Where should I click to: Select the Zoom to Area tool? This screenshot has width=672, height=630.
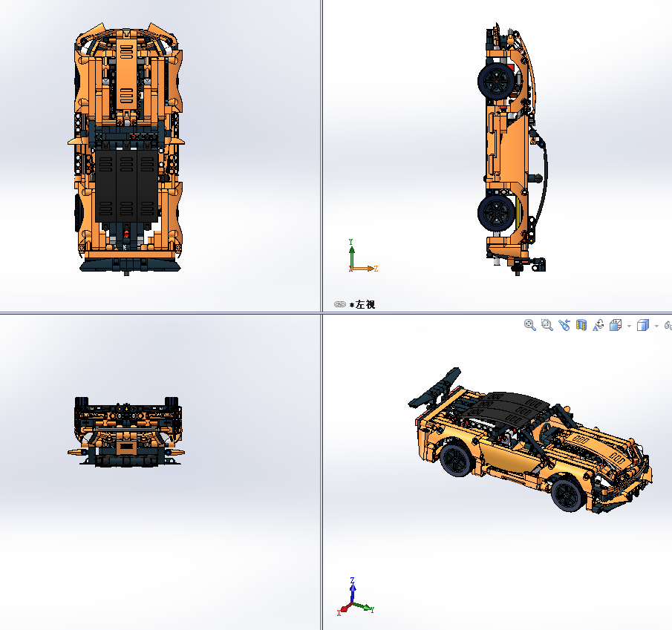547,325
